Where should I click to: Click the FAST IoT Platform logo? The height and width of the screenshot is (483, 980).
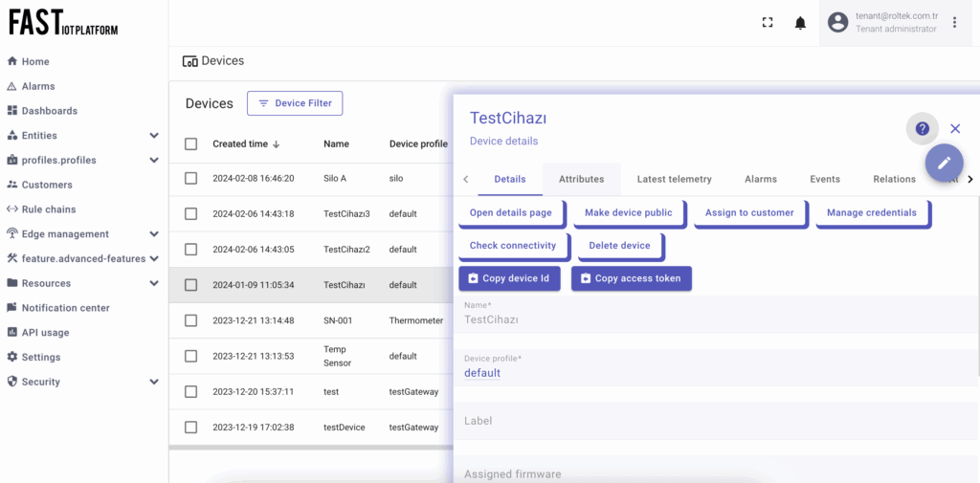(x=63, y=23)
